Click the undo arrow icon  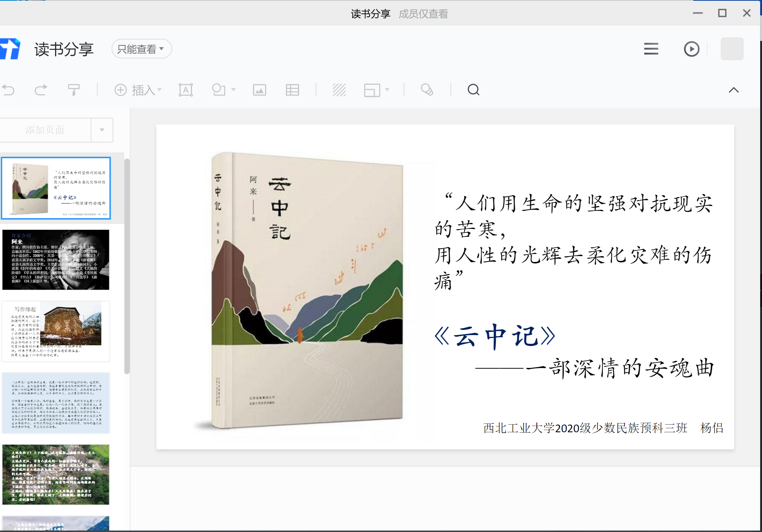point(8,90)
